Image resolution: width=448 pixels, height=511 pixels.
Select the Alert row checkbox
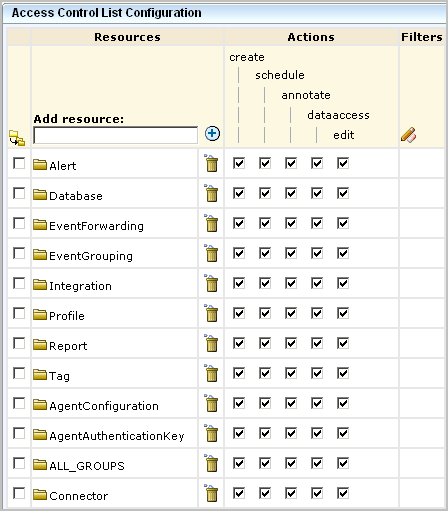point(19,163)
